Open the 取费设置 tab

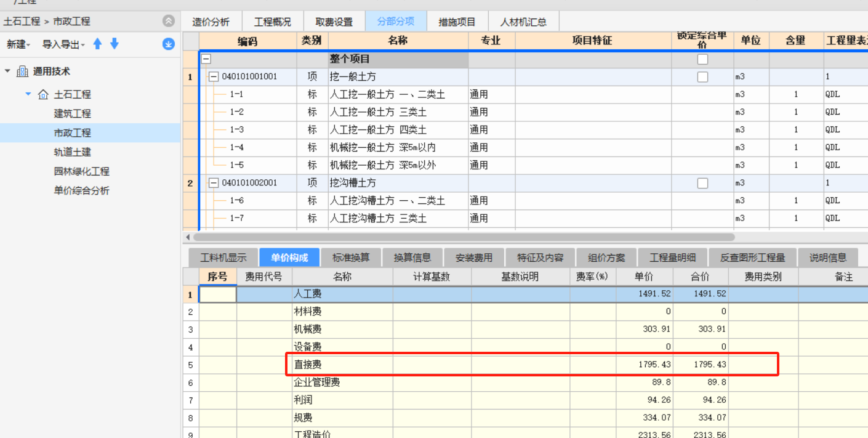pyautogui.click(x=334, y=22)
